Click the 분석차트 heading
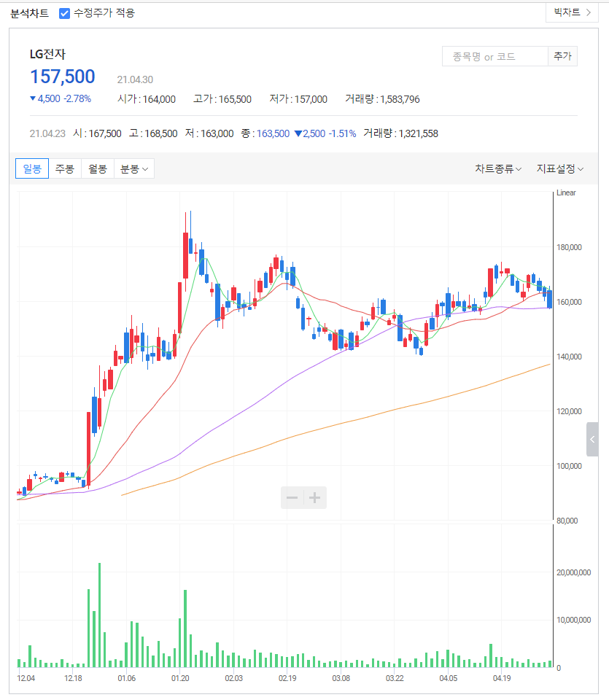This screenshot has height=700, width=609. click(x=29, y=13)
